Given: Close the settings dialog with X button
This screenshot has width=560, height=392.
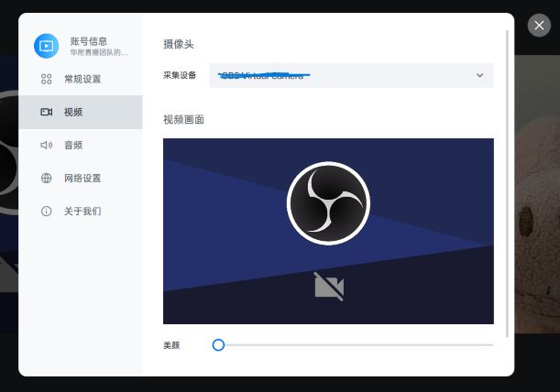Looking at the screenshot, I should (x=539, y=26).
